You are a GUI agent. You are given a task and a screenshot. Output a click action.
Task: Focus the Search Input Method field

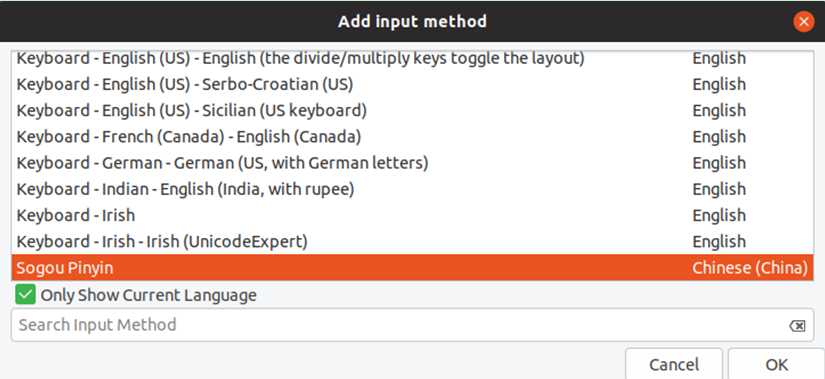coord(412,325)
